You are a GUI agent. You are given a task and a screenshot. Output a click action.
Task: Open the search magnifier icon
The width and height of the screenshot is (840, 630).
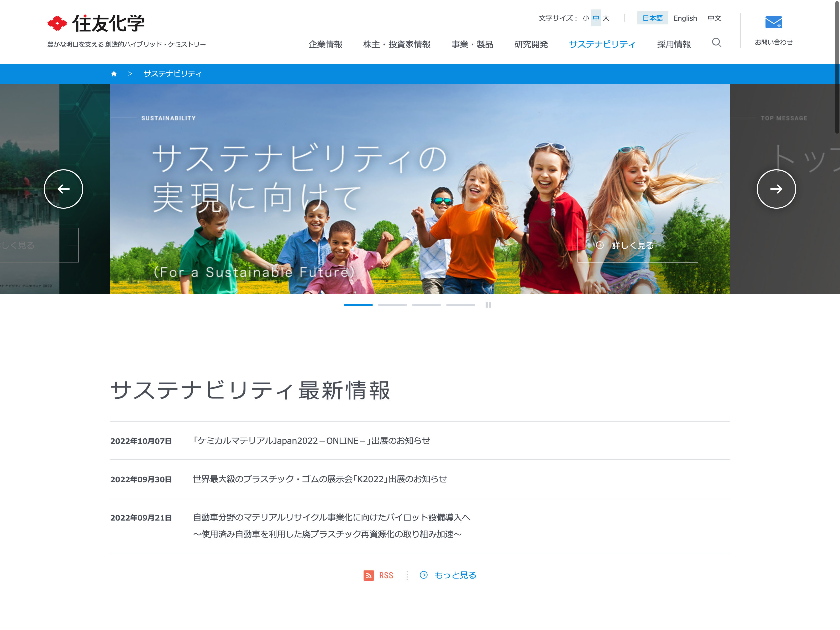click(716, 43)
